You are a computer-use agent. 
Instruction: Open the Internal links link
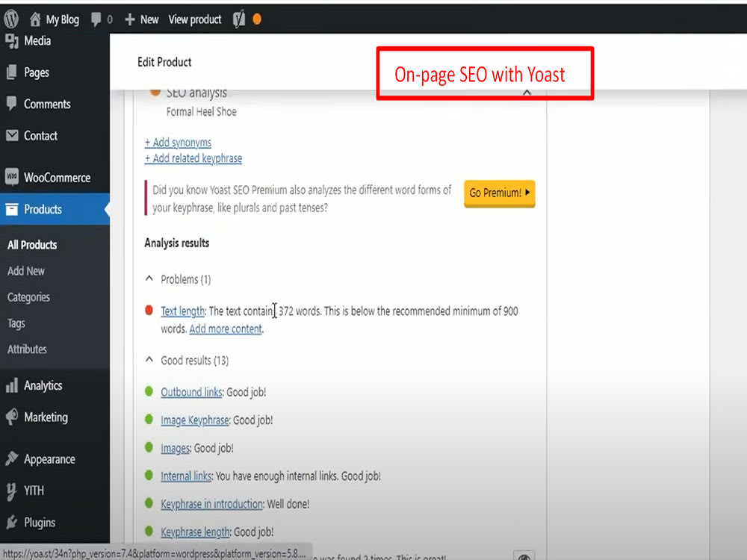pos(186,476)
